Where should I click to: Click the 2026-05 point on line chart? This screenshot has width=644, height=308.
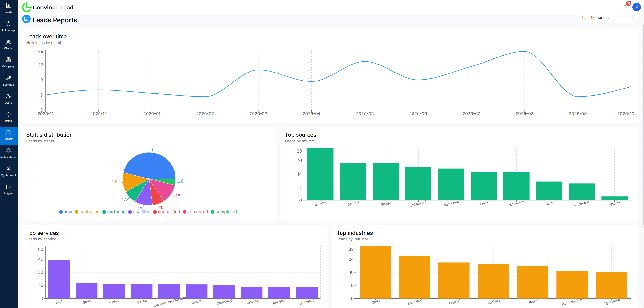coord(365,61)
